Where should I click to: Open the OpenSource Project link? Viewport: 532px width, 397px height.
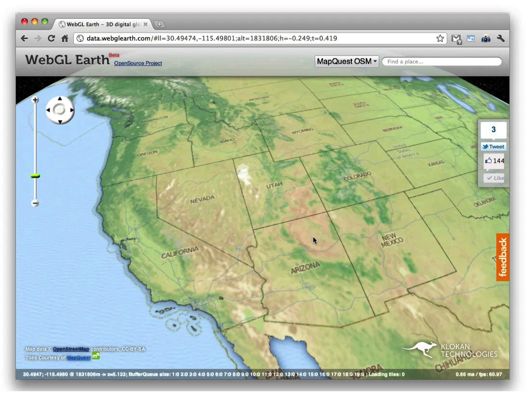[138, 63]
